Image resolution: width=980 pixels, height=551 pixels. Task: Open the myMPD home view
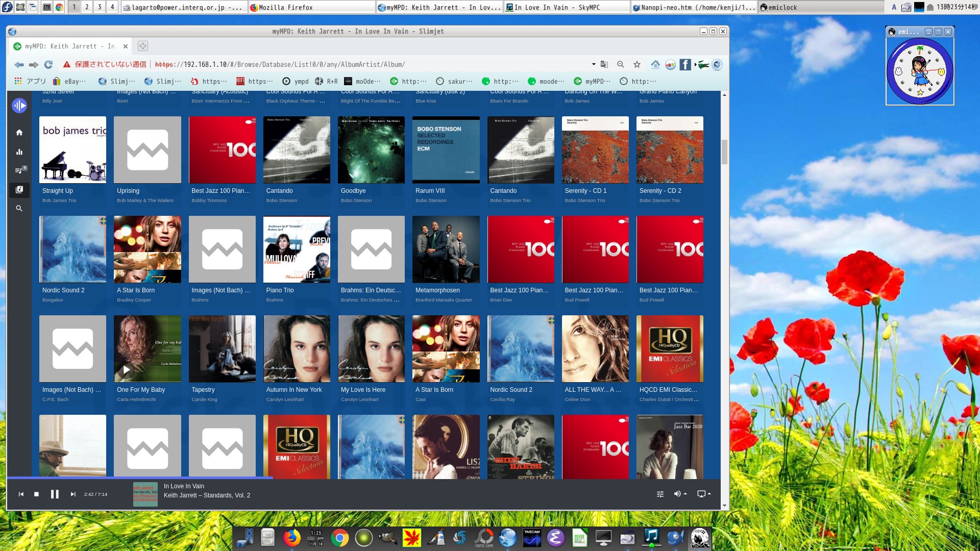click(x=19, y=133)
